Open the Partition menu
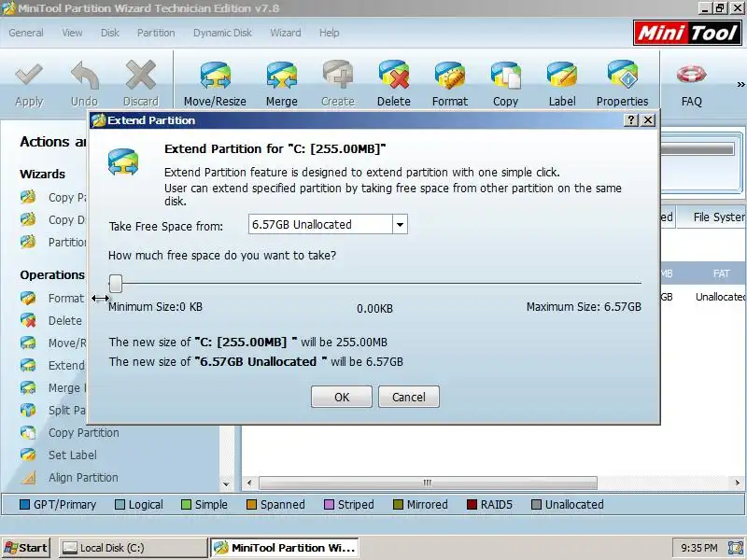Screen dimensions: 747x560 (156, 33)
